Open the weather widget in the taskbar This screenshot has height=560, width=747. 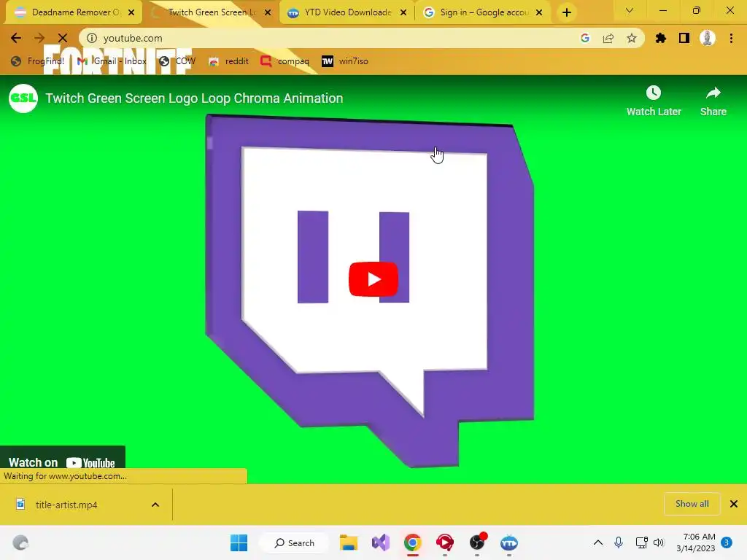click(x=20, y=542)
